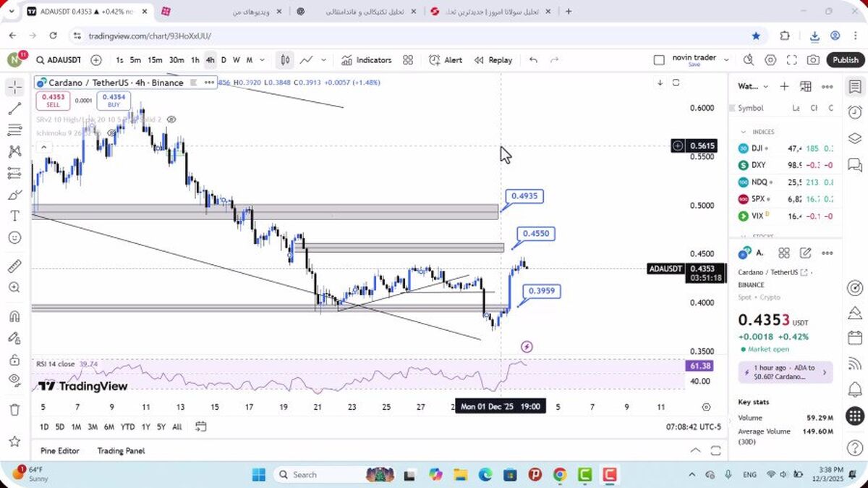Viewport: 868px width, 488px height.
Task: Open the notifications bell sidebar icon
Action: [855, 391]
